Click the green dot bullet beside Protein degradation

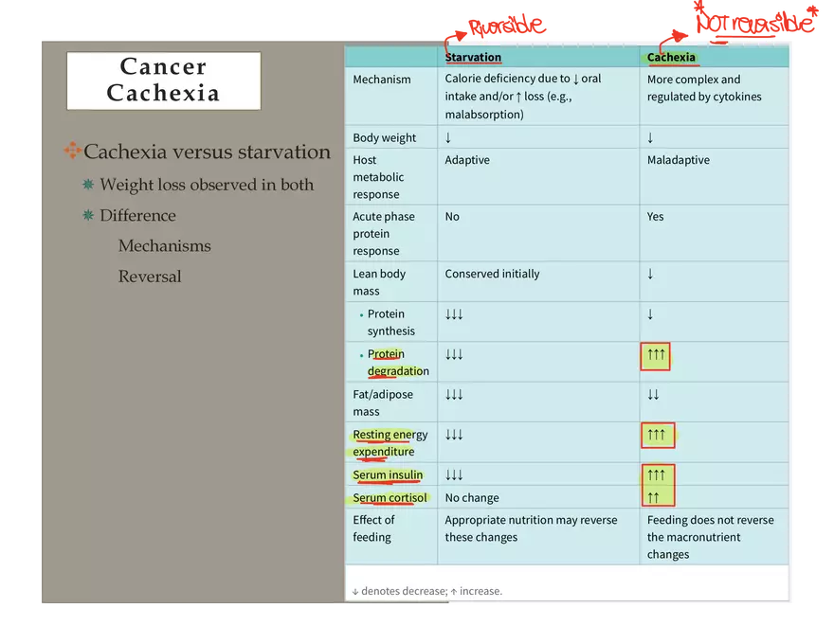[x=362, y=355]
